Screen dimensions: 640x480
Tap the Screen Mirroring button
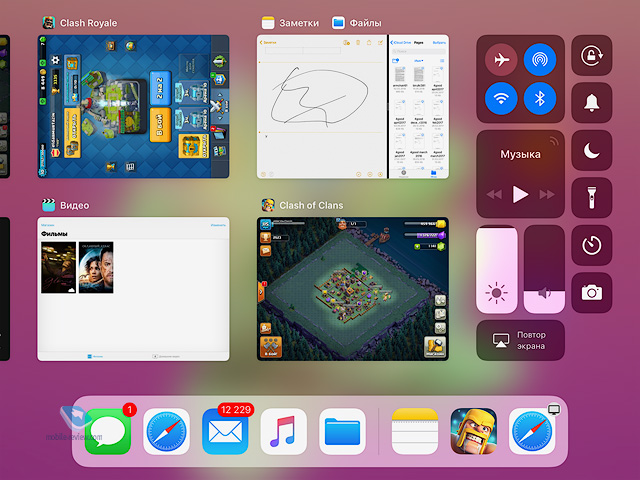point(520,340)
